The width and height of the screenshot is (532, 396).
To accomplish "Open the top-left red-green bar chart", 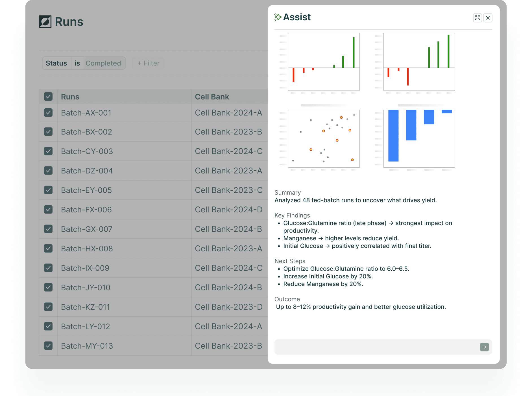I will [324, 62].
